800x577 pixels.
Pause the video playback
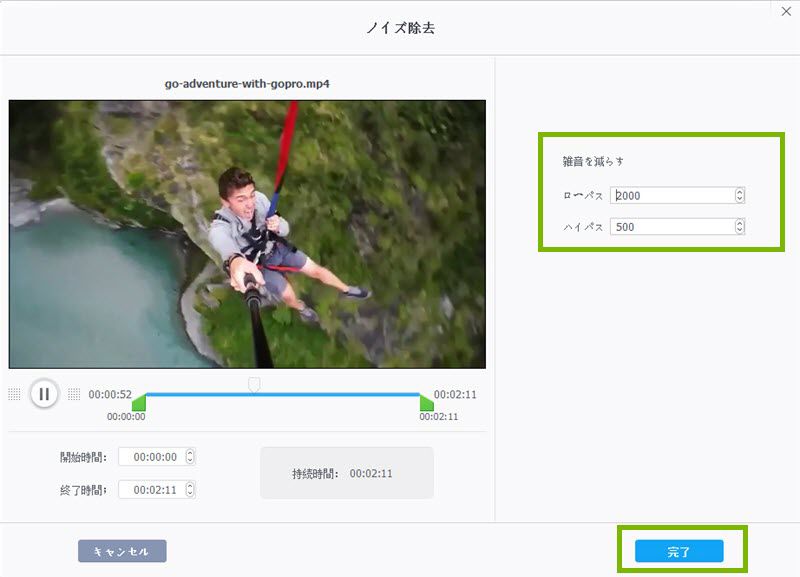(x=44, y=394)
